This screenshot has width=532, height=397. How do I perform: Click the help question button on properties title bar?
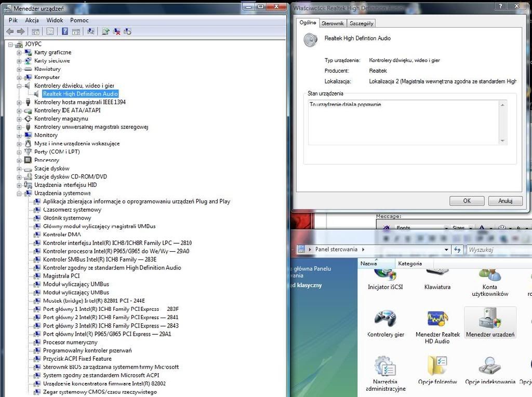(x=500, y=6)
